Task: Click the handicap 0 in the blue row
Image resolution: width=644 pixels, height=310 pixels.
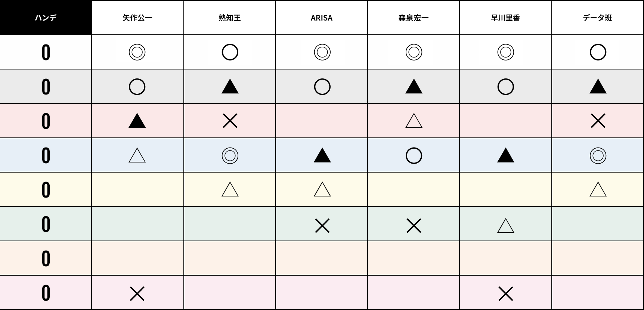Action: (x=46, y=155)
